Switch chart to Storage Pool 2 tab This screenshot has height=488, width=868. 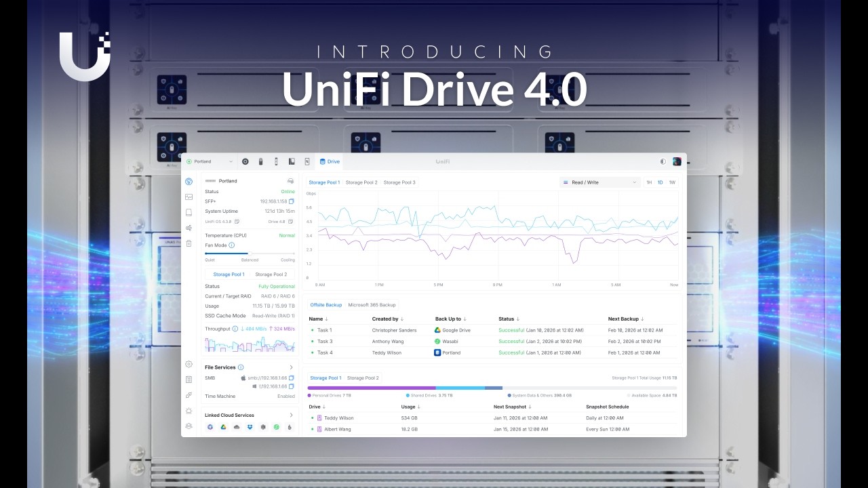(361, 182)
